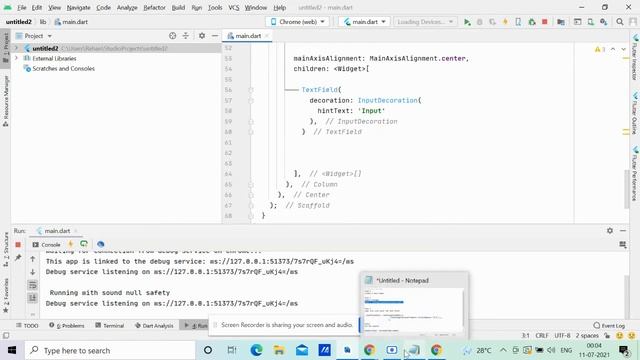Click the Windows Start button
Screen dimensions: 640x360
click(x=12, y=350)
